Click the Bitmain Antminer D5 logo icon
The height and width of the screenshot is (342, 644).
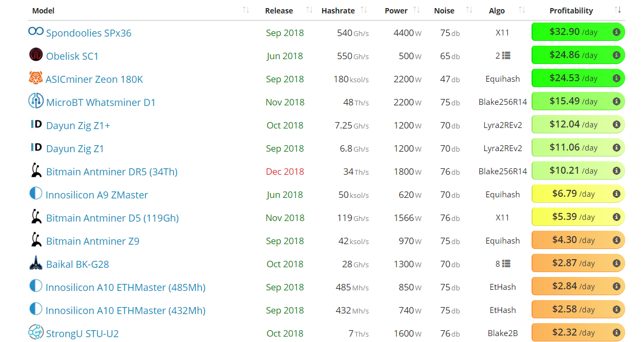pyautogui.click(x=36, y=216)
